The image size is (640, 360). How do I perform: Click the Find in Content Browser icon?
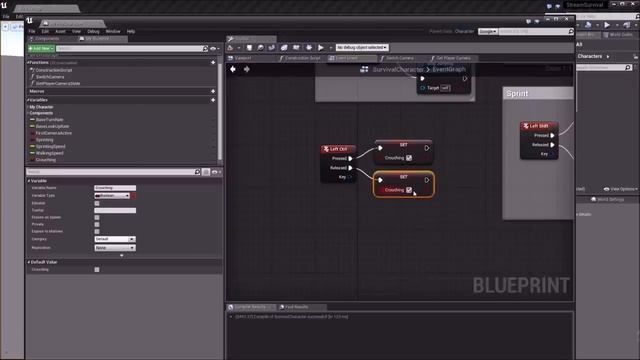coord(260,48)
